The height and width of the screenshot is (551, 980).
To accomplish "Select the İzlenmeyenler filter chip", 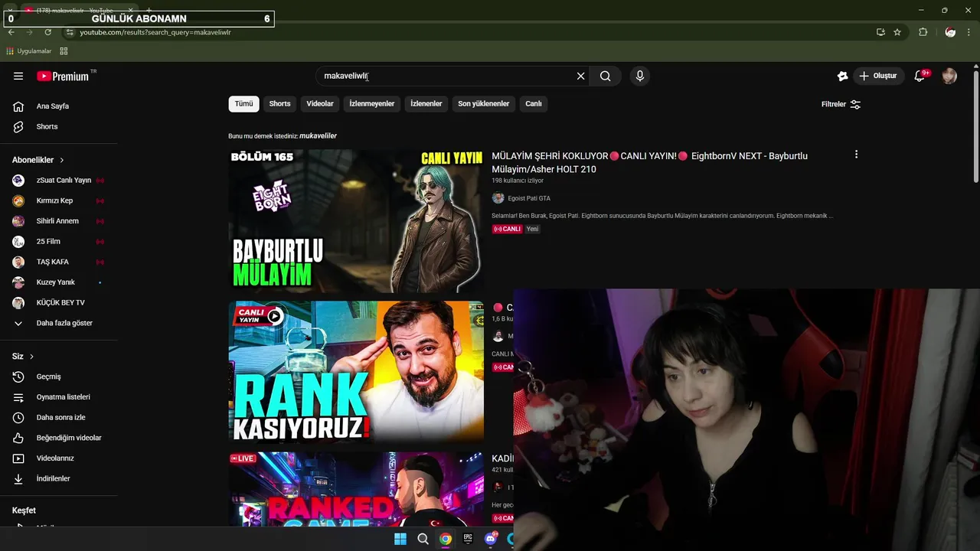I will point(371,104).
